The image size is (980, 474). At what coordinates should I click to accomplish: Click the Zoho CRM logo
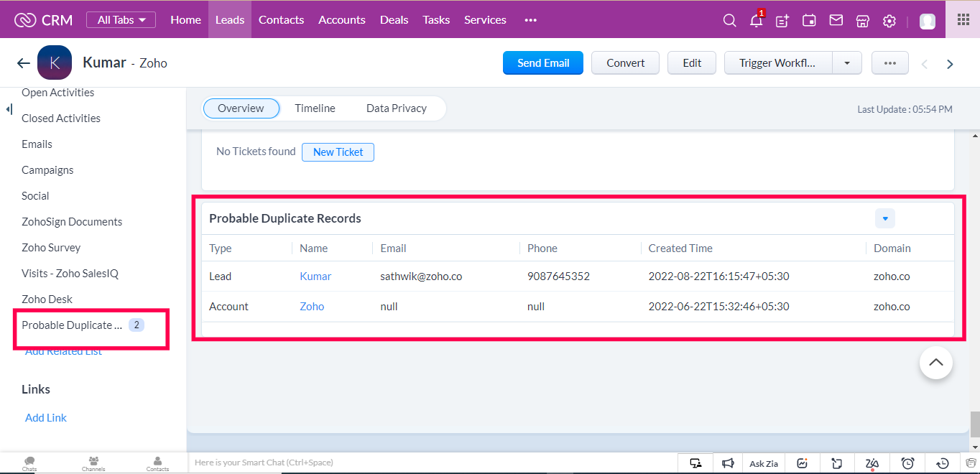click(43, 20)
